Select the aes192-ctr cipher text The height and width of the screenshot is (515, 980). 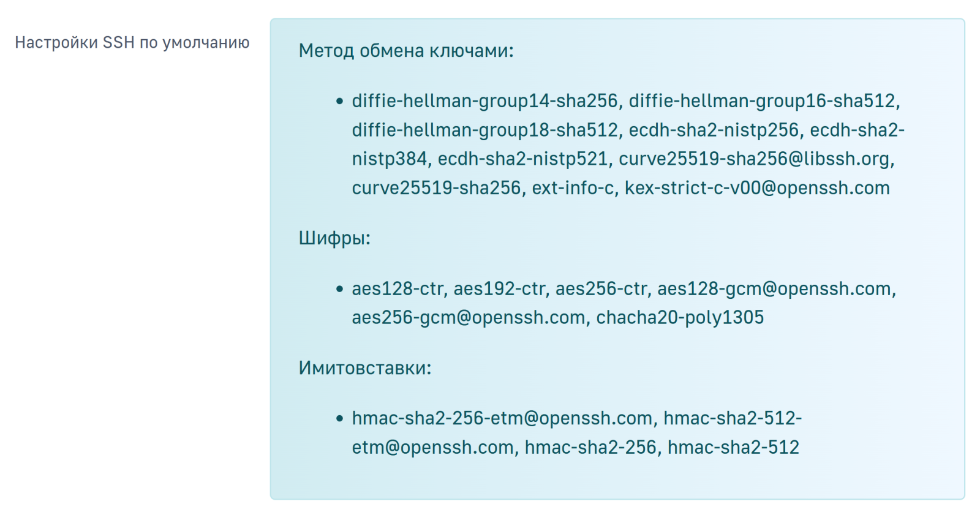point(499,288)
